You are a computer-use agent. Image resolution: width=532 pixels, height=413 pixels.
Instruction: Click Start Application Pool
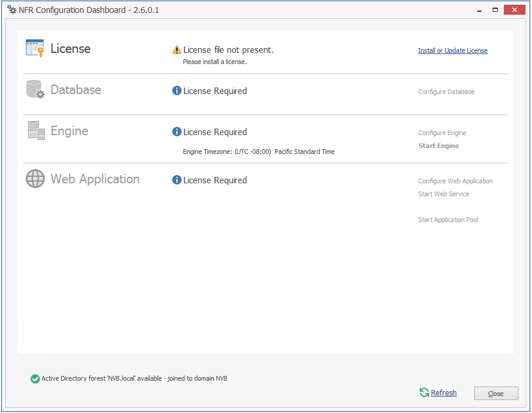coord(448,220)
